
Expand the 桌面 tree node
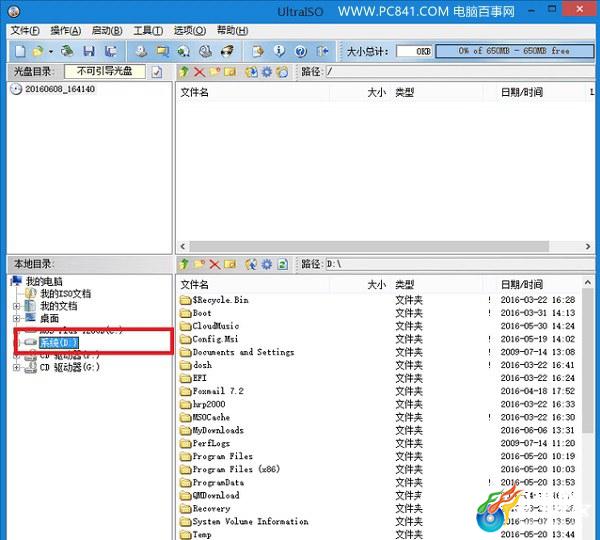coord(16,318)
